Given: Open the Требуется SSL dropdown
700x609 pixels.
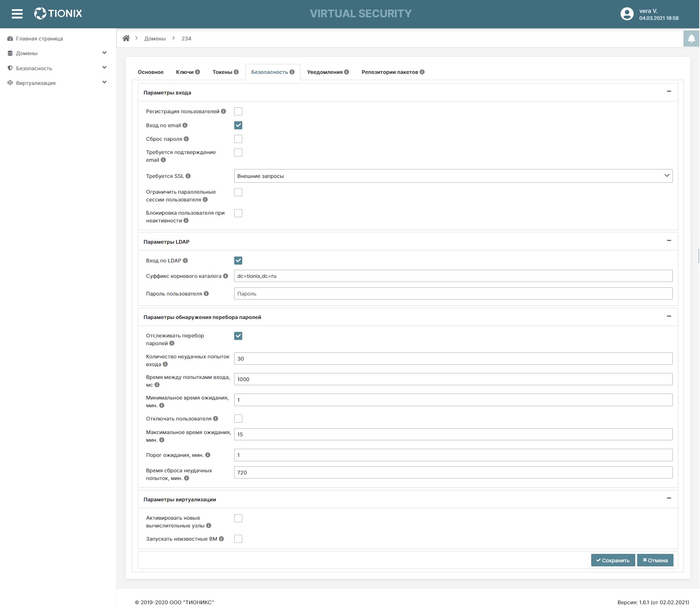Looking at the screenshot, I should coord(453,176).
